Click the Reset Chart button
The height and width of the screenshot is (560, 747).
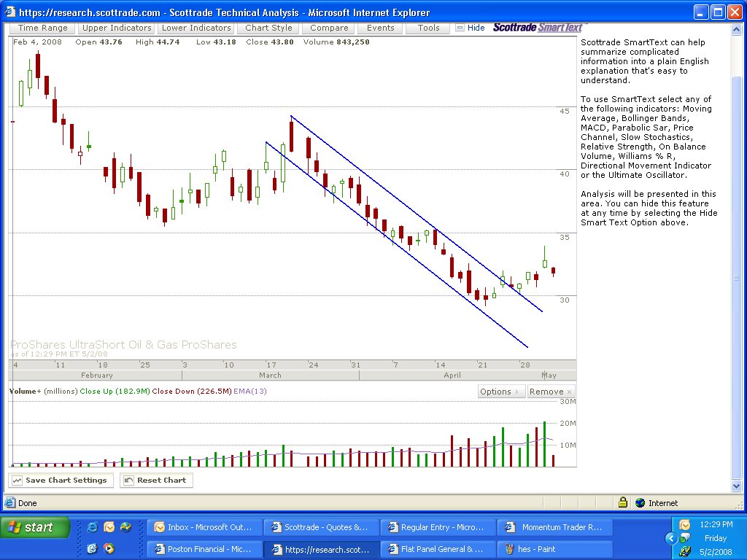pyautogui.click(x=156, y=480)
